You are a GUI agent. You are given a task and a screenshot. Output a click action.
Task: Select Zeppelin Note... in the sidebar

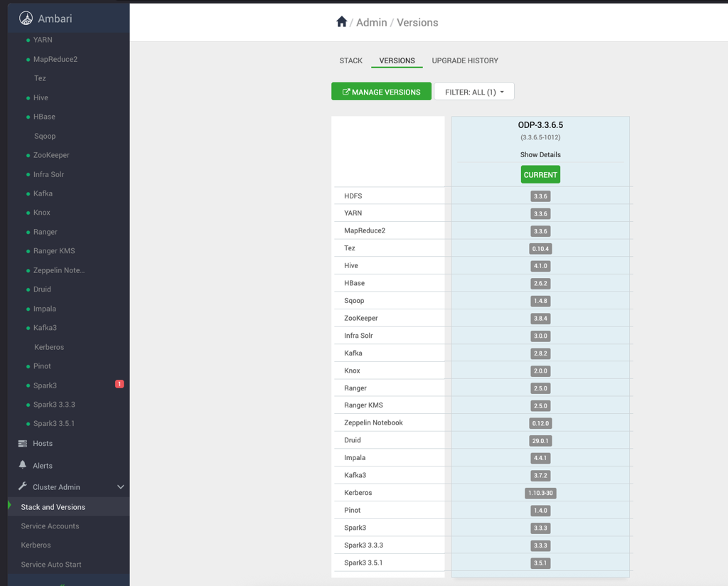pyautogui.click(x=59, y=270)
